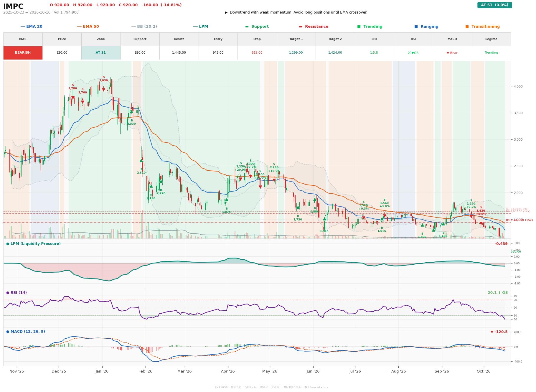This screenshot has width=536, height=392.
Task: Click the sell marker labeled 3,780
Action: point(73,98)
